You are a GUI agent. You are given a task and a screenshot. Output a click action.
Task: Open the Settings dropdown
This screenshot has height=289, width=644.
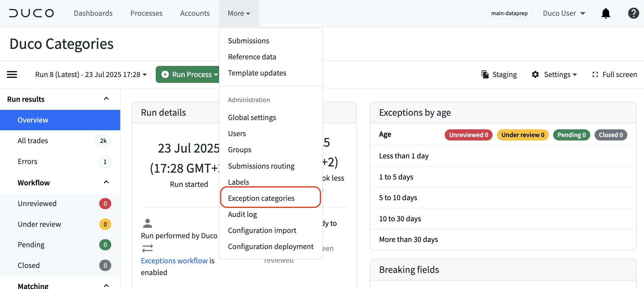[x=560, y=74]
